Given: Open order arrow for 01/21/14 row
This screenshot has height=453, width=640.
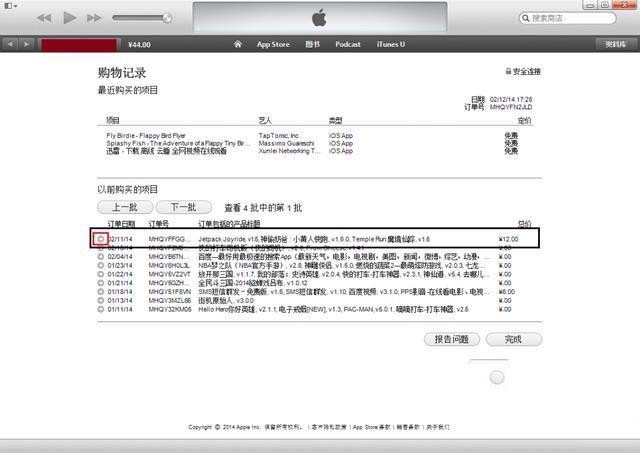Looking at the screenshot, I should point(101,283).
